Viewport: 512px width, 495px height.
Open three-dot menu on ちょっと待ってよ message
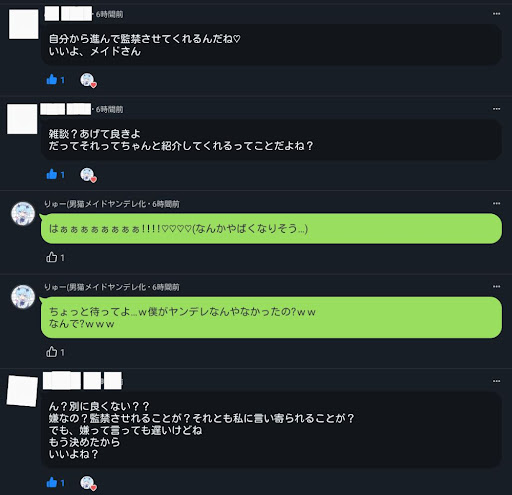point(496,286)
